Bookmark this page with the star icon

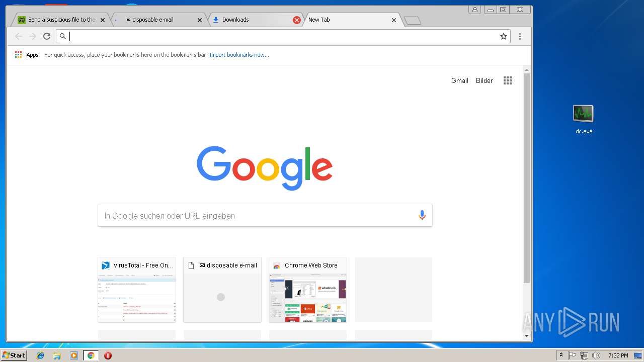pos(503,36)
